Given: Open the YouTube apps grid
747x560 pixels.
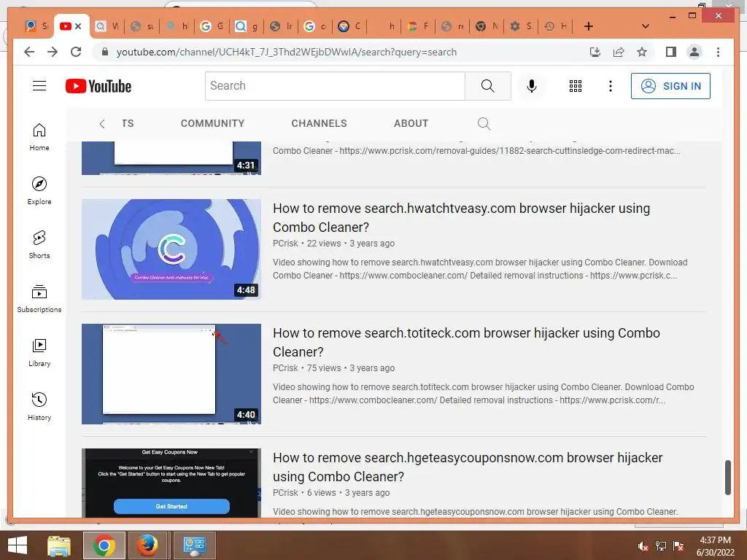Looking at the screenshot, I should [x=575, y=86].
